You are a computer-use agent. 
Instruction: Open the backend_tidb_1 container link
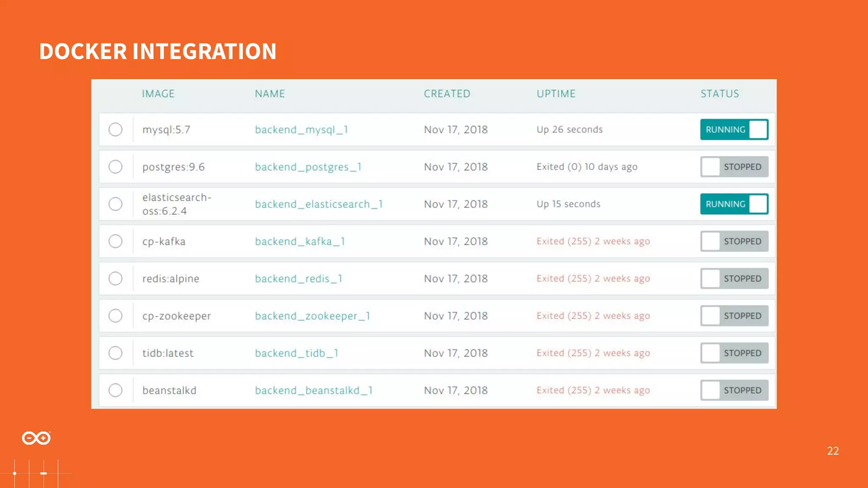pyautogui.click(x=297, y=354)
